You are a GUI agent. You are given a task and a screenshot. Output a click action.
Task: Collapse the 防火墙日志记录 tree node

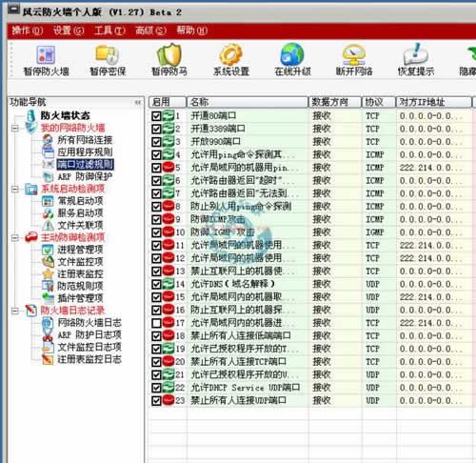tap(15, 311)
